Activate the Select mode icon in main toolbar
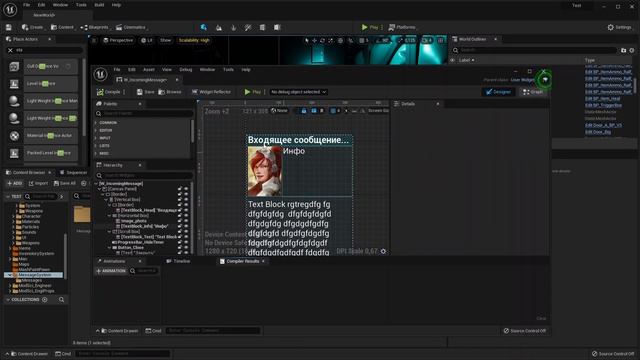Screen dimensions: 640x360 coord(204,27)
